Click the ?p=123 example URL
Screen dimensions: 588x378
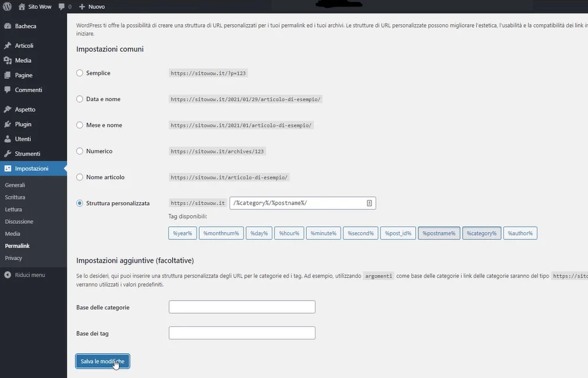tap(208, 73)
